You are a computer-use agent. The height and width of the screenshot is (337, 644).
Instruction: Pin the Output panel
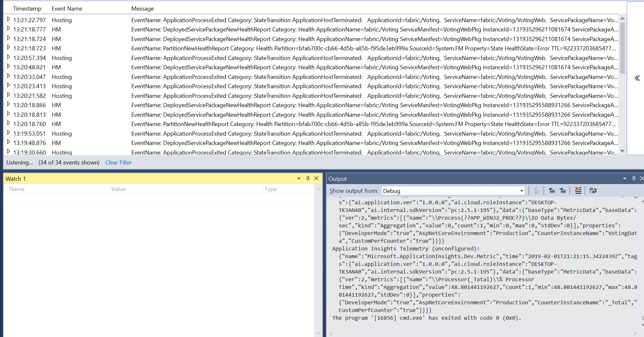(633, 179)
